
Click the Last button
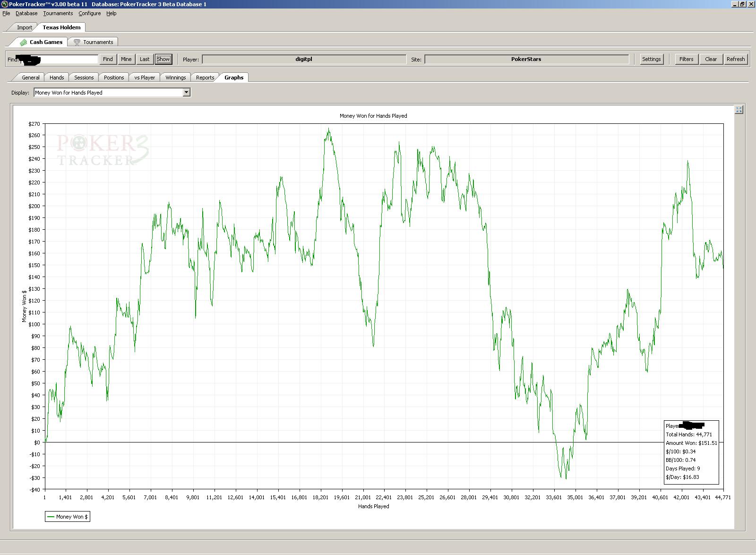tap(145, 59)
